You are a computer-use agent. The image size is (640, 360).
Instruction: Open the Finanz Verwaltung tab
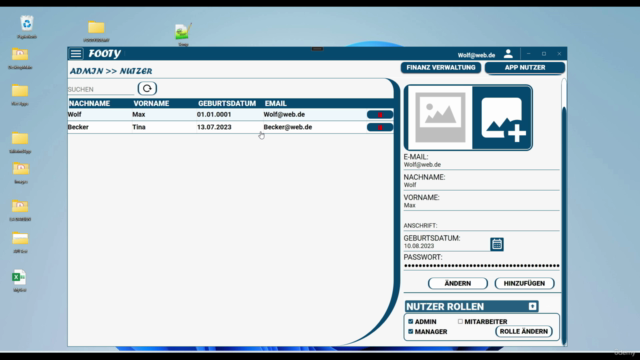tap(441, 68)
